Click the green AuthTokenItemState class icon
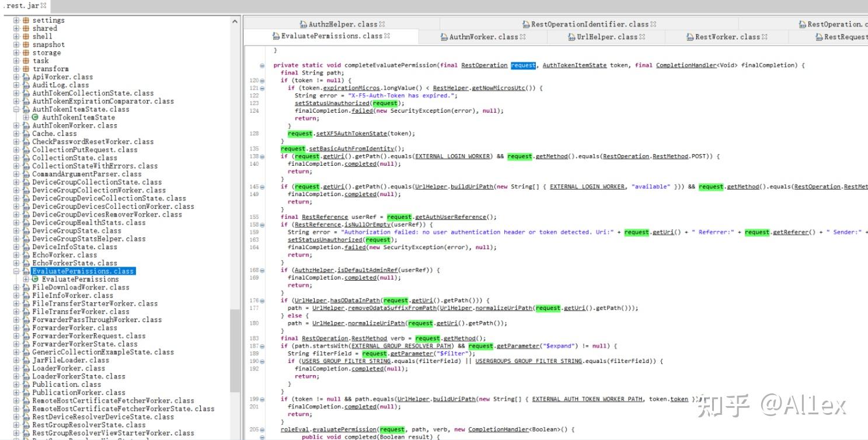 click(x=35, y=117)
